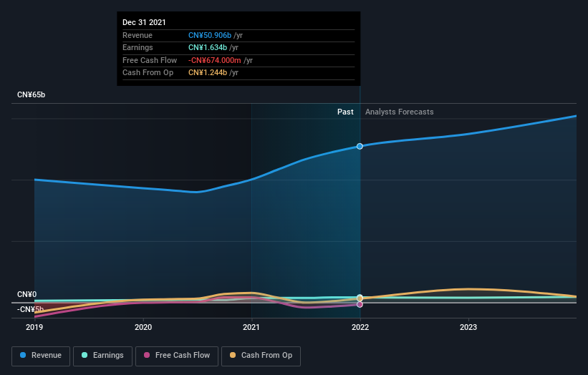
Task: Toggle the Cash From Op legend button
Action: [x=261, y=356]
